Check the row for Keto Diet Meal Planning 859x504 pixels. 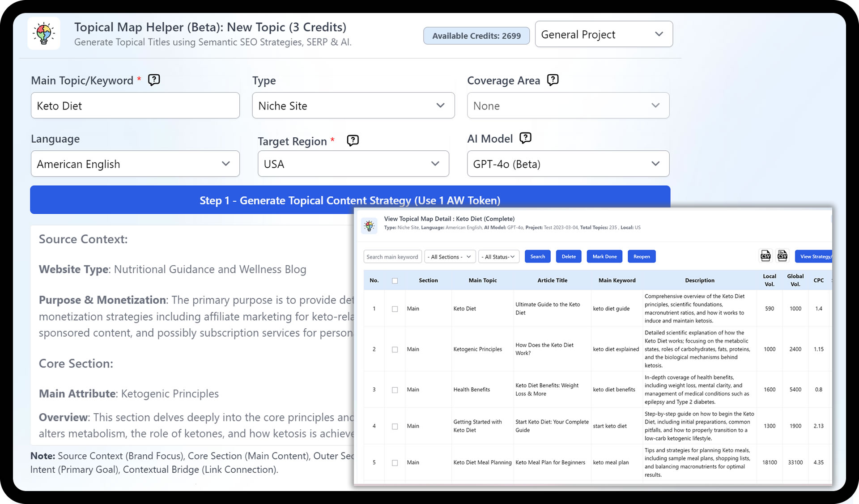point(395,463)
